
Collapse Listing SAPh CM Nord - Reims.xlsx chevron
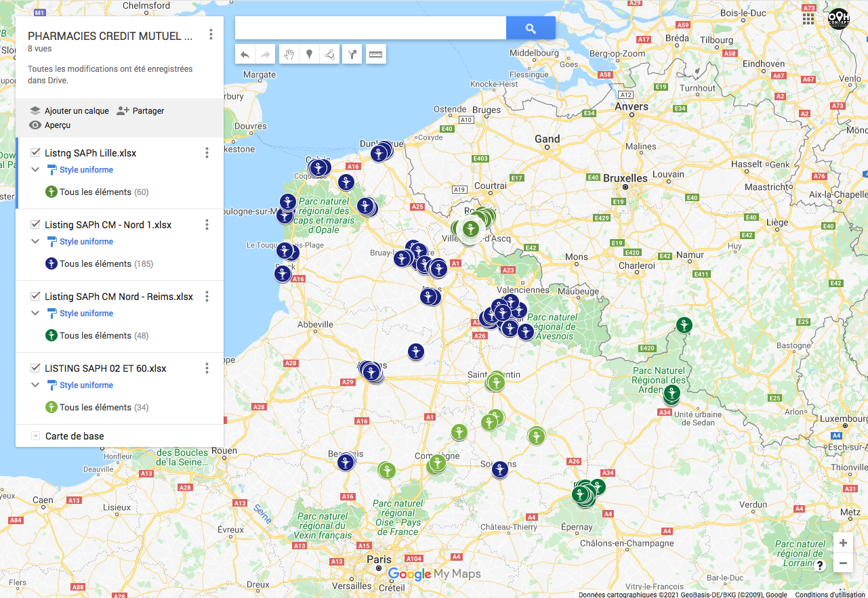(35, 314)
